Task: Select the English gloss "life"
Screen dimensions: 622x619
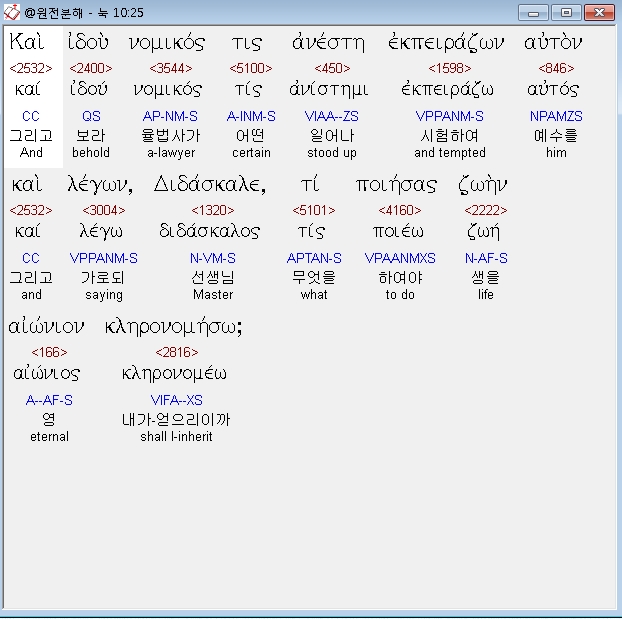Action: pos(486,294)
